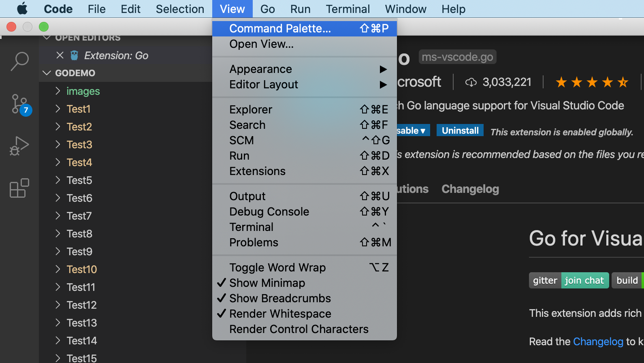644x363 pixels.
Task: Click the Apple logo menu
Action: [22, 9]
